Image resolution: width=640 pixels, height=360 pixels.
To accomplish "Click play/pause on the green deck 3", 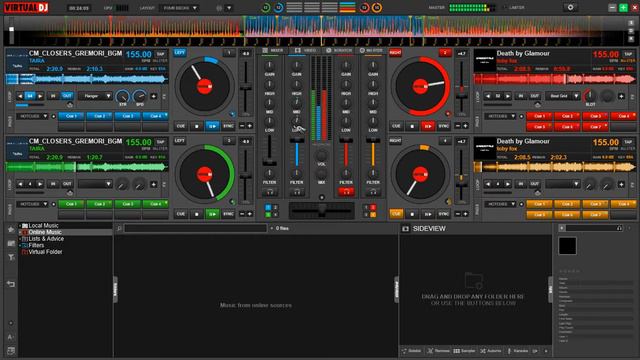I will point(212,214).
